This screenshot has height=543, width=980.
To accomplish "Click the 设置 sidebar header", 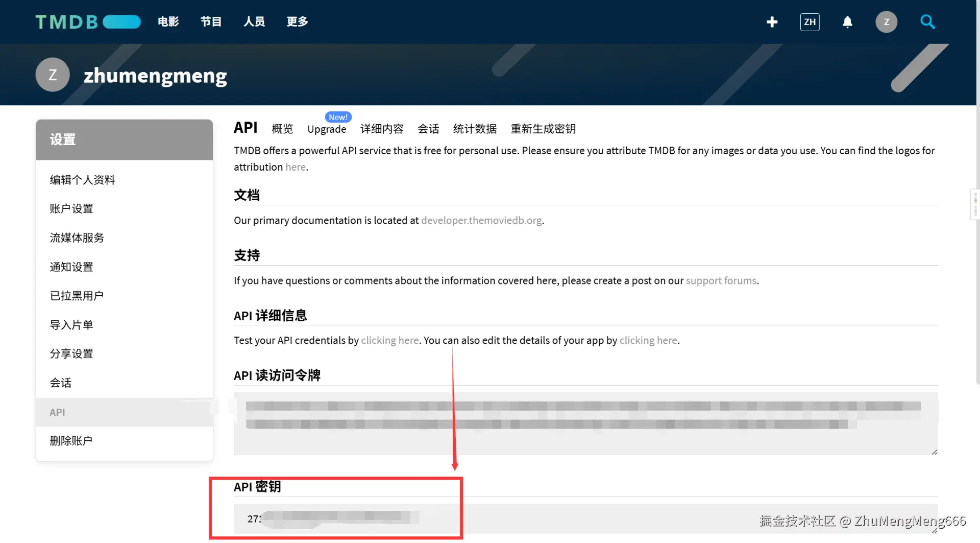I will point(125,139).
